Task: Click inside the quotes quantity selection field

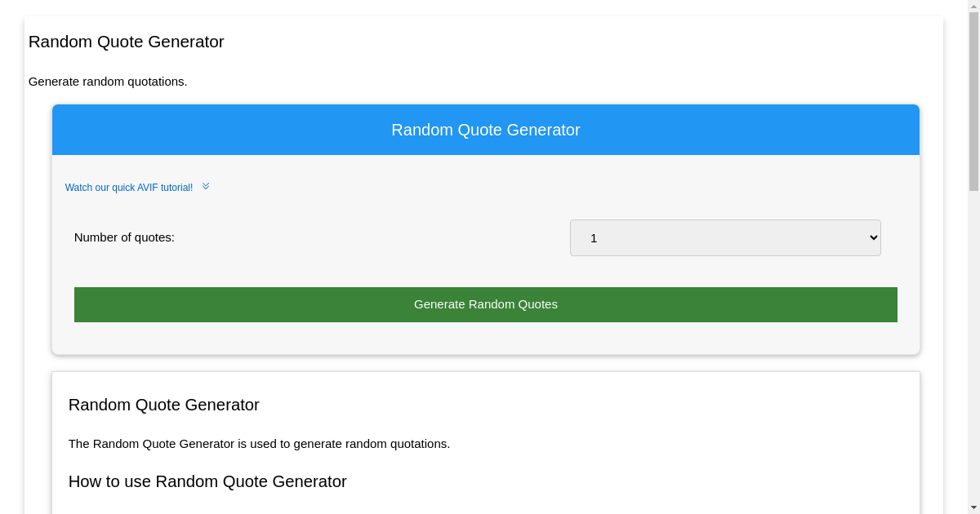Action: click(x=694, y=237)
